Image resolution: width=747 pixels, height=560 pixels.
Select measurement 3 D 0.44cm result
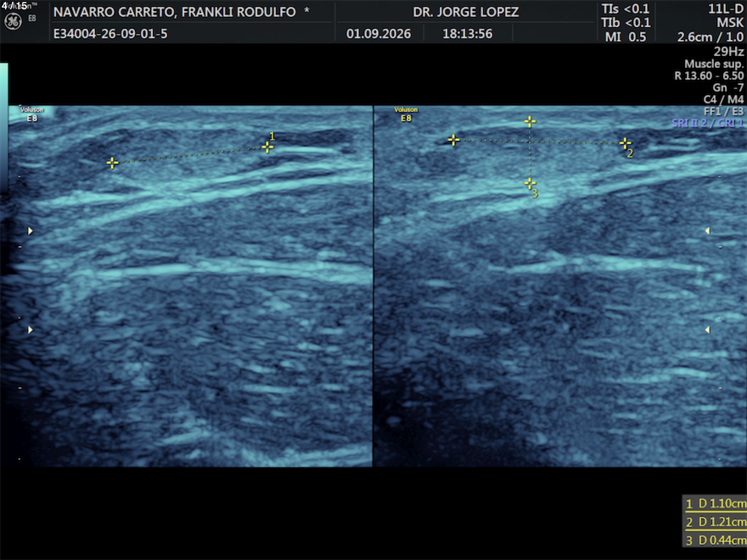pyautogui.click(x=716, y=540)
